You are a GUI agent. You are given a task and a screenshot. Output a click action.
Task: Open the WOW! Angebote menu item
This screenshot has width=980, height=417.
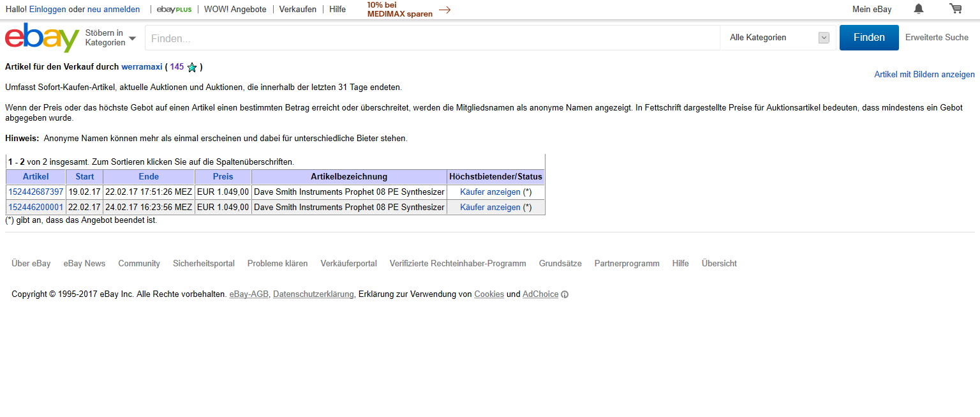coord(235,10)
